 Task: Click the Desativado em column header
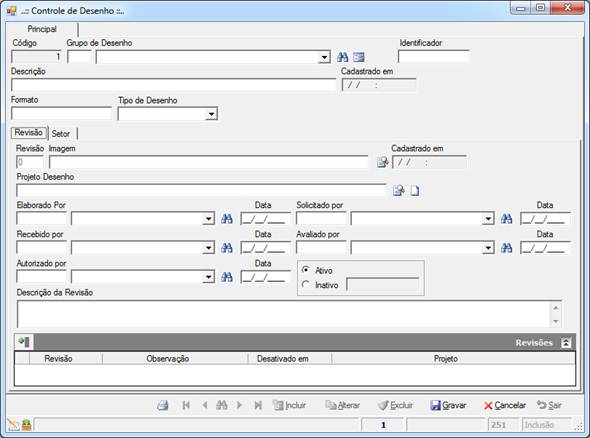[x=283, y=359]
